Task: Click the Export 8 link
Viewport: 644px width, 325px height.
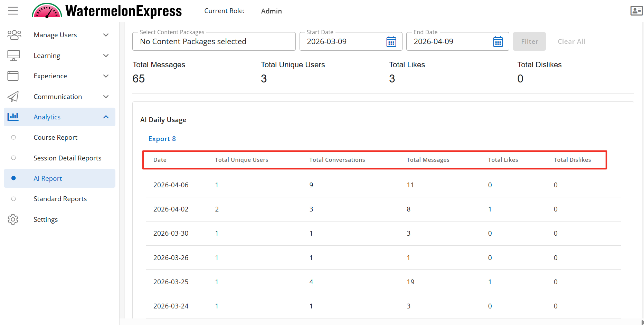Action: click(162, 139)
